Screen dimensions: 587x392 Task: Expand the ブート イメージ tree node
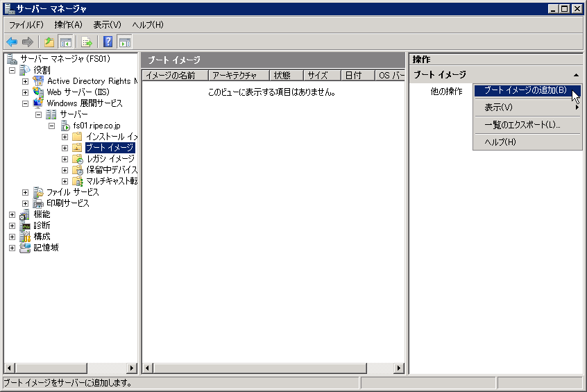(65, 148)
